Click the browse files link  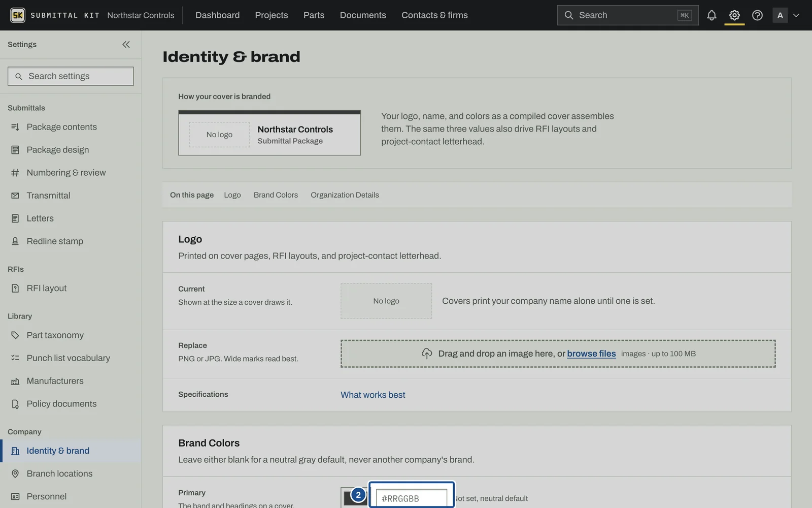pyautogui.click(x=591, y=354)
